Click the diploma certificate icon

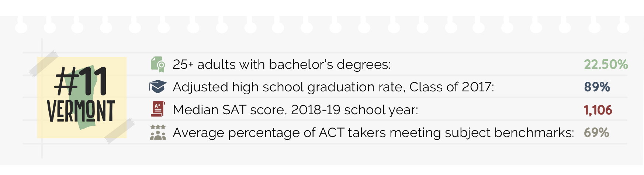(x=158, y=64)
